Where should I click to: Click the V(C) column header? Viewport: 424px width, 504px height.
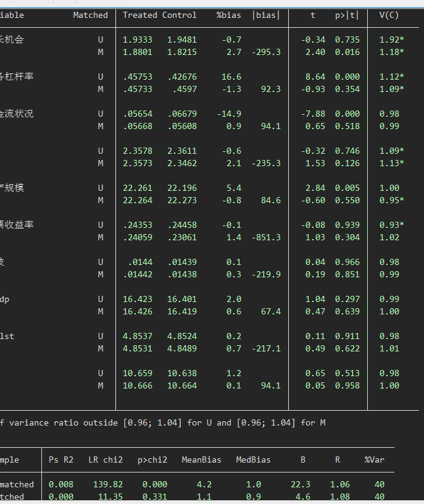pyautogui.click(x=389, y=15)
